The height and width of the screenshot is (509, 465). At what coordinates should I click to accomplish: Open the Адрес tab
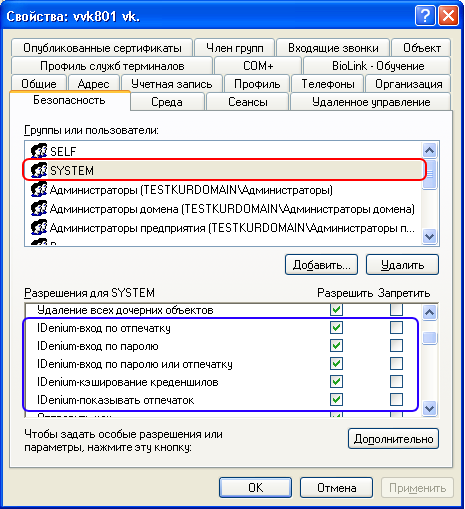point(94,83)
